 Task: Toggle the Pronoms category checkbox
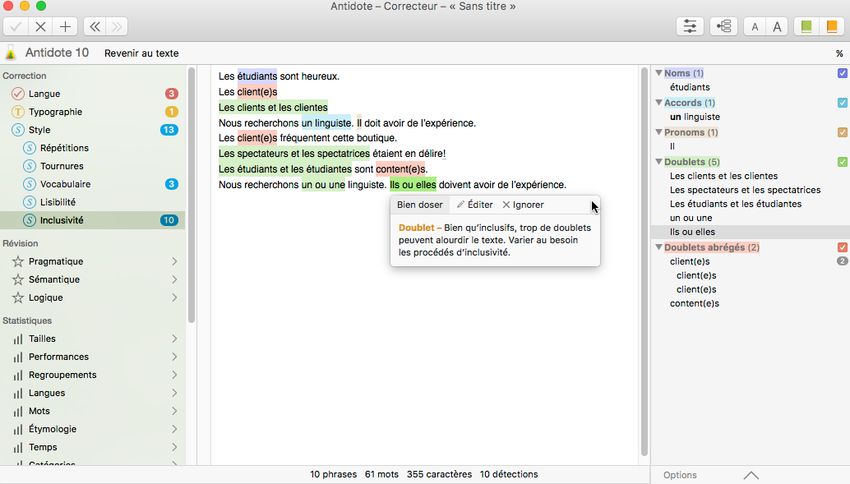click(x=842, y=132)
